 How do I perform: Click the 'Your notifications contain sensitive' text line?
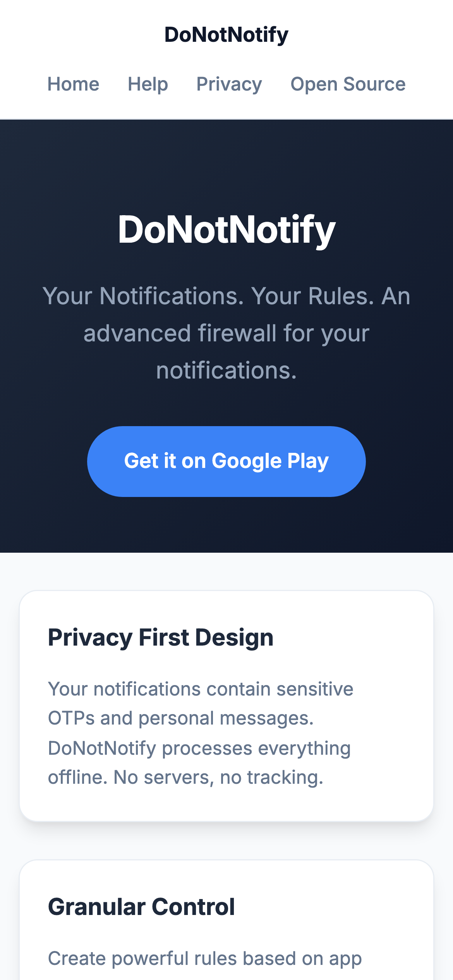[201, 689]
